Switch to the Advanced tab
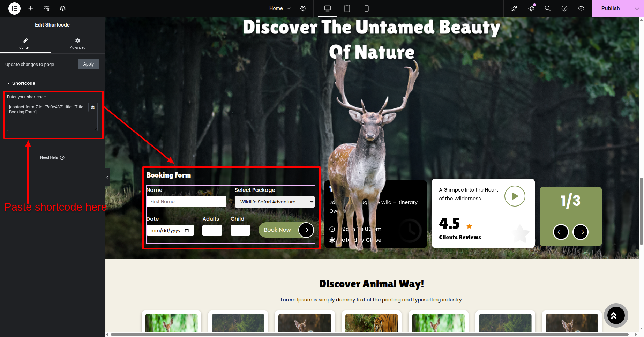Viewport: 644px width, 337px height. pos(77,43)
